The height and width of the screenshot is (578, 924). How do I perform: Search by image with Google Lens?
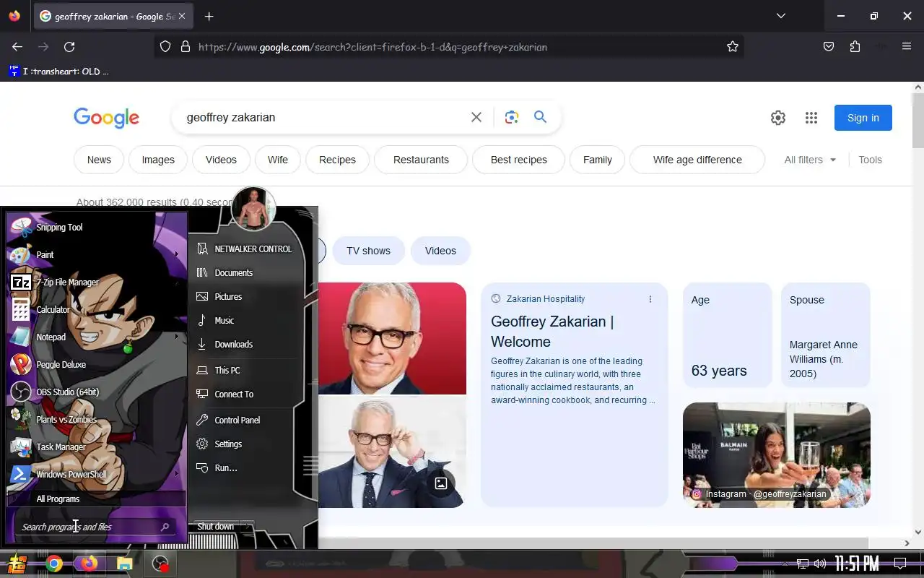[512, 117]
